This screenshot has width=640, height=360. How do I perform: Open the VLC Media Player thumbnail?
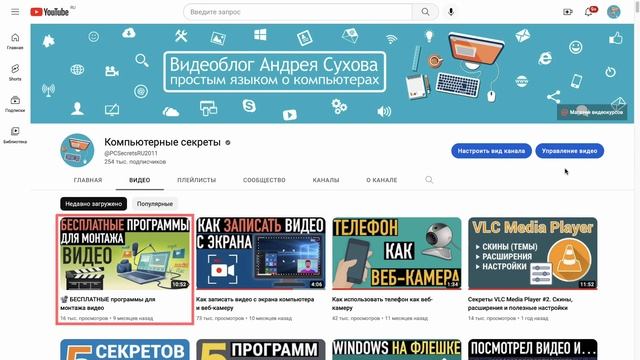[533, 253]
